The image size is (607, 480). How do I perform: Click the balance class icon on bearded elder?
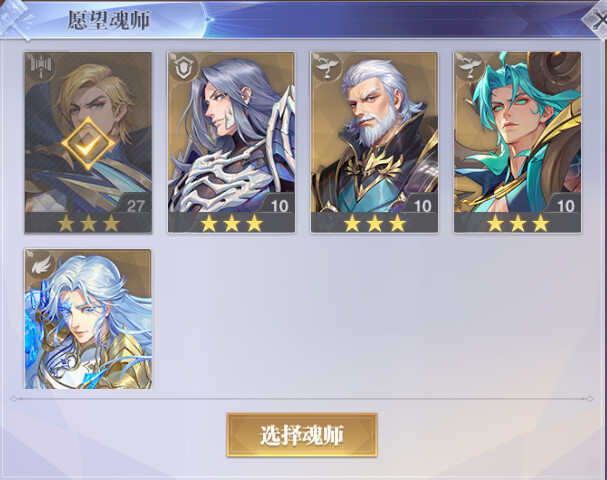(327, 66)
